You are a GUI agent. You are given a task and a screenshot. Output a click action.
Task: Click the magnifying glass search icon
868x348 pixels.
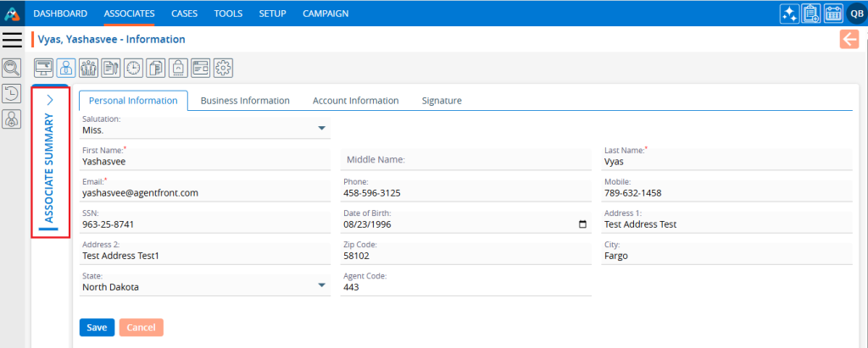tap(12, 68)
